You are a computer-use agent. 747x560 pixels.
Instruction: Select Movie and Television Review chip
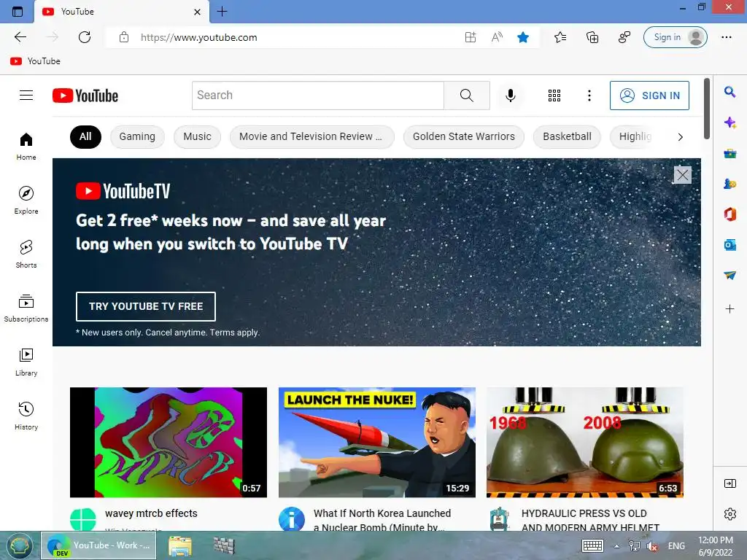pyautogui.click(x=311, y=136)
